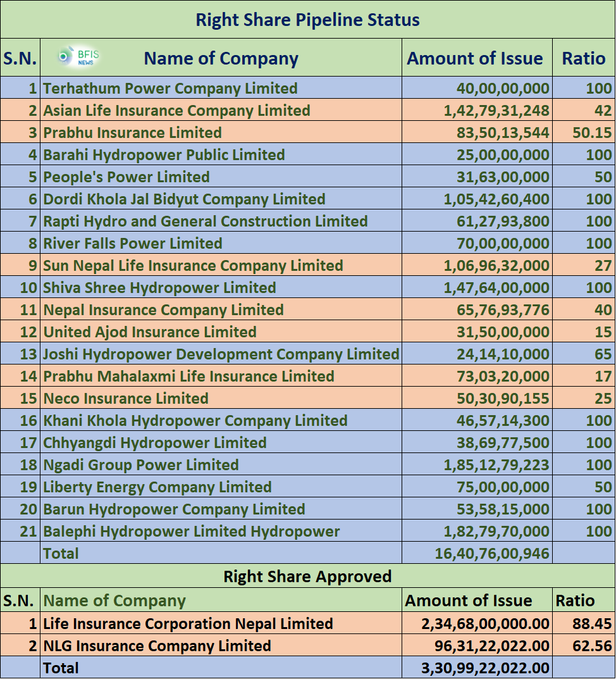Select Barahi Hydropower Public Limited
616x679 pixels.
[164, 154]
